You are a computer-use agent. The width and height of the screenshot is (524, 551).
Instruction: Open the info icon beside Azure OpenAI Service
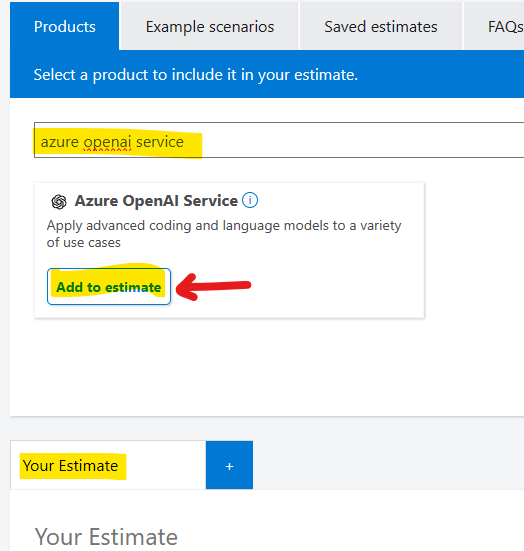(x=250, y=200)
